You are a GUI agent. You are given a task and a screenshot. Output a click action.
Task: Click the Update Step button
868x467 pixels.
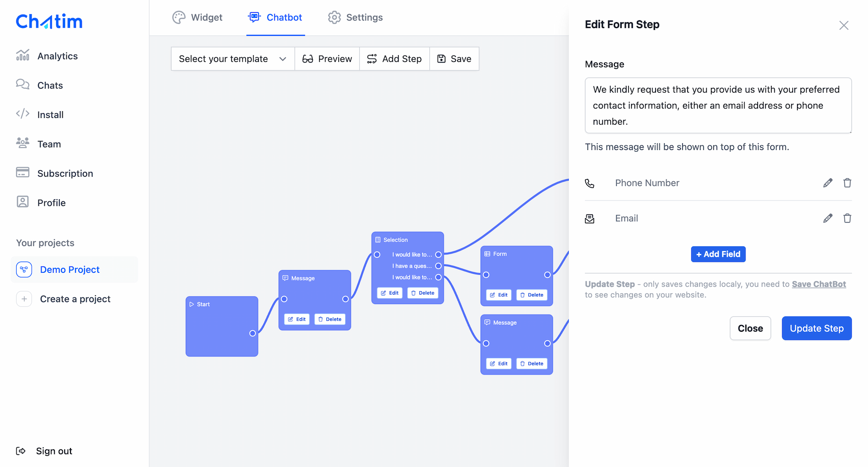(816, 328)
